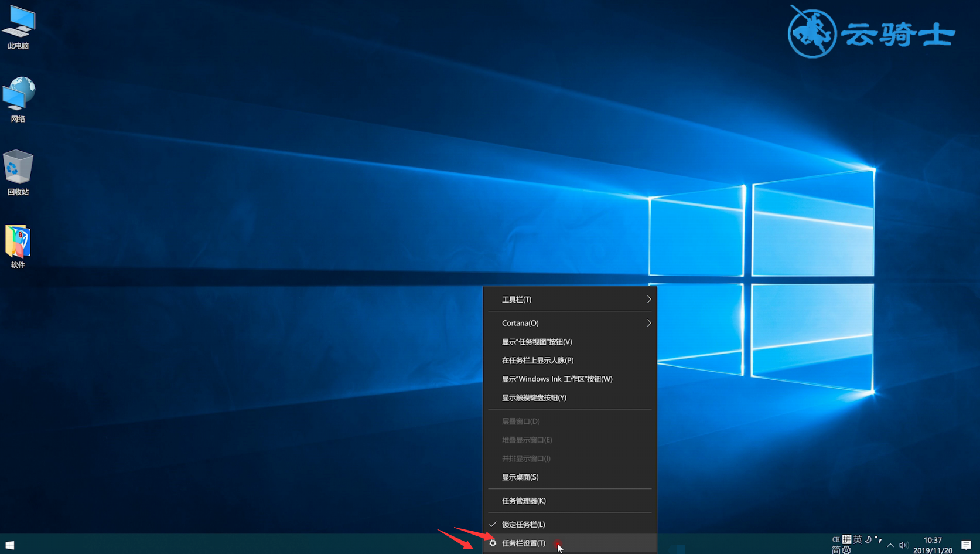The height and width of the screenshot is (554, 980).
Task: Choose 显示桌面(S) from context menu
Action: click(569, 477)
